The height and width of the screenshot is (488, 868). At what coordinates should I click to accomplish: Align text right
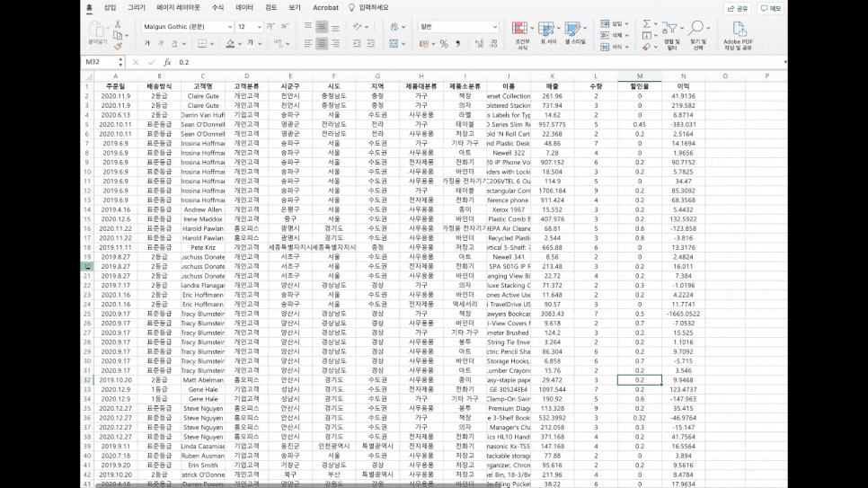[335, 43]
